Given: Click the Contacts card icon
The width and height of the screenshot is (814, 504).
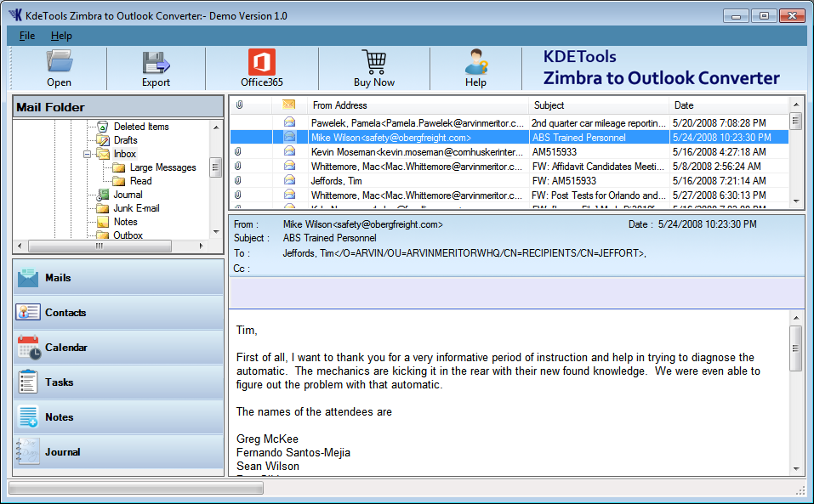Looking at the screenshot, I should point(28,312).
